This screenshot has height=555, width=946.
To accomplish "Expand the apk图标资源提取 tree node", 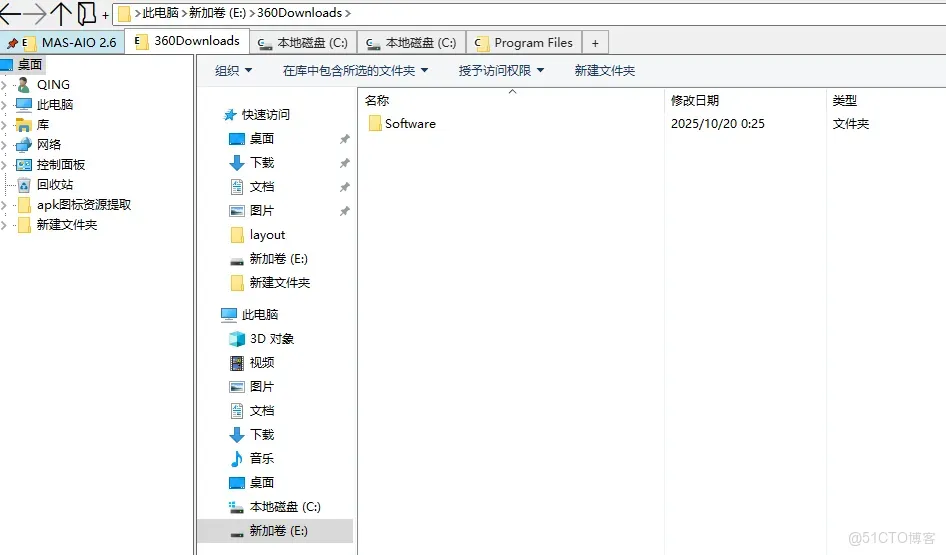I will point(4,205).
